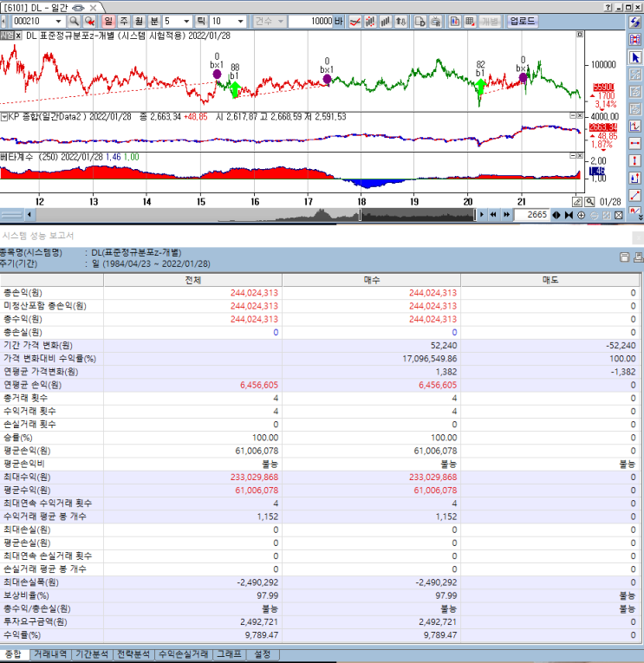Expand more sidebar tools chevron

(641, 218)
